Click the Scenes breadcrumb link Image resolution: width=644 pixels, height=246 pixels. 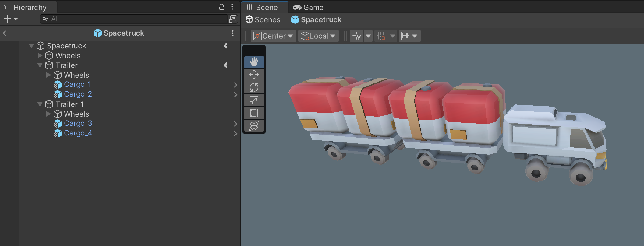click(x=263, y=20)
